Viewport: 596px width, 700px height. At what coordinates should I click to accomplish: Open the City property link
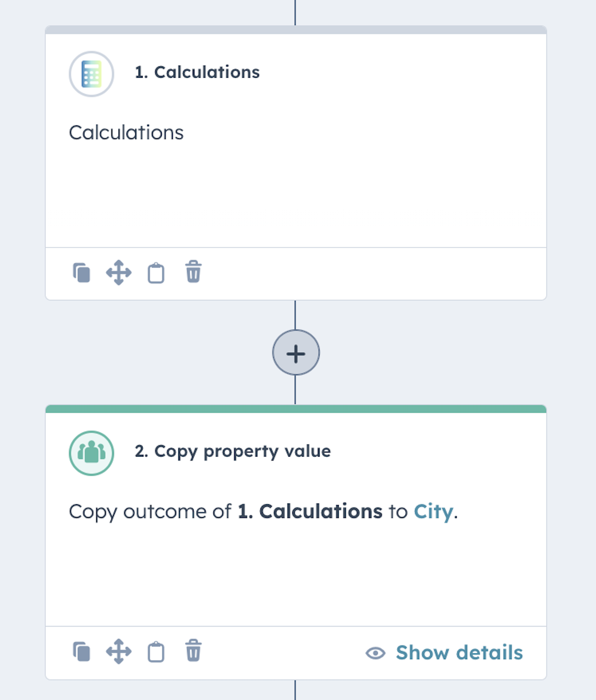(433, 511)
